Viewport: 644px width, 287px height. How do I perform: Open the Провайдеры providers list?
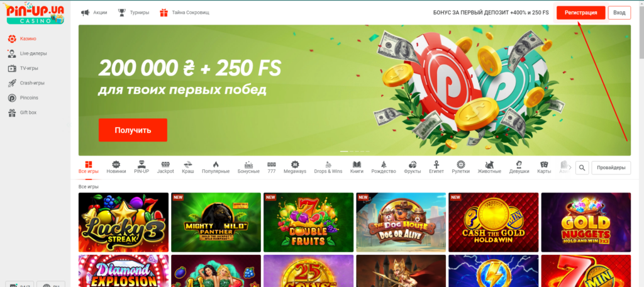pos(611,168)
